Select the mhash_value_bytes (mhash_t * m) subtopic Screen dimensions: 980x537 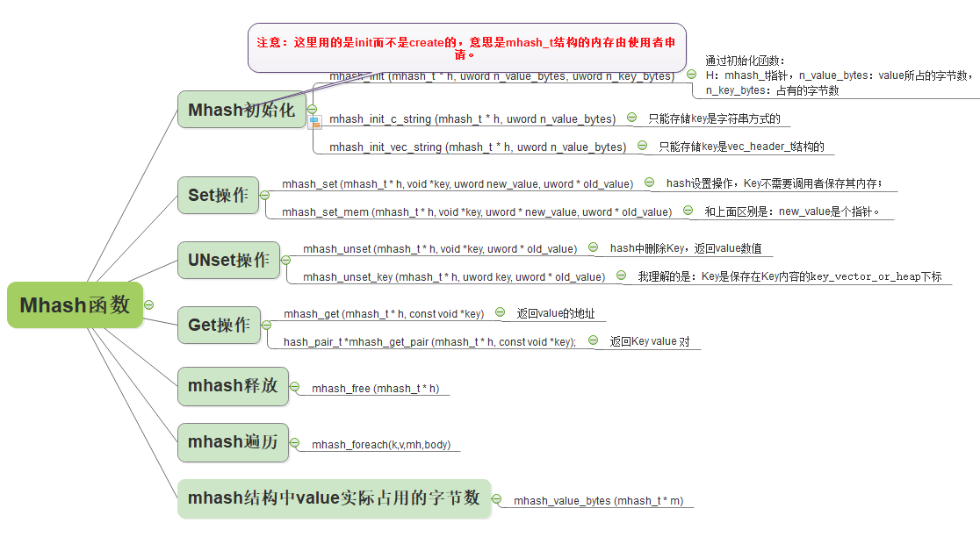tap(599, 500)
